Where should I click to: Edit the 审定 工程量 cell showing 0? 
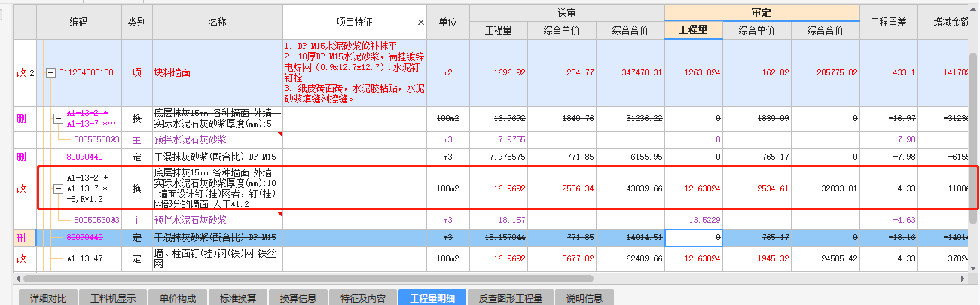[x=693, y=237]
